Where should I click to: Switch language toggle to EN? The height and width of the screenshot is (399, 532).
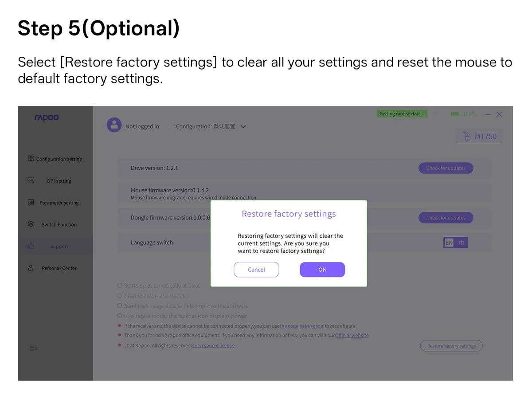(449, 243)
